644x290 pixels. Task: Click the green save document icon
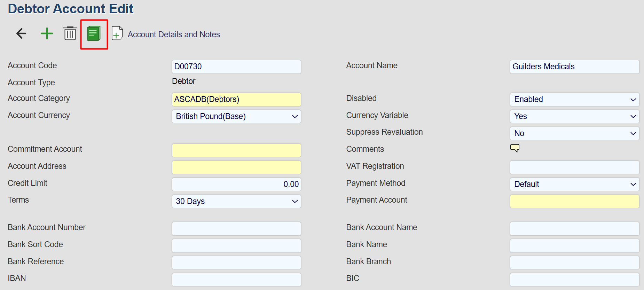(x=94, y=34)
